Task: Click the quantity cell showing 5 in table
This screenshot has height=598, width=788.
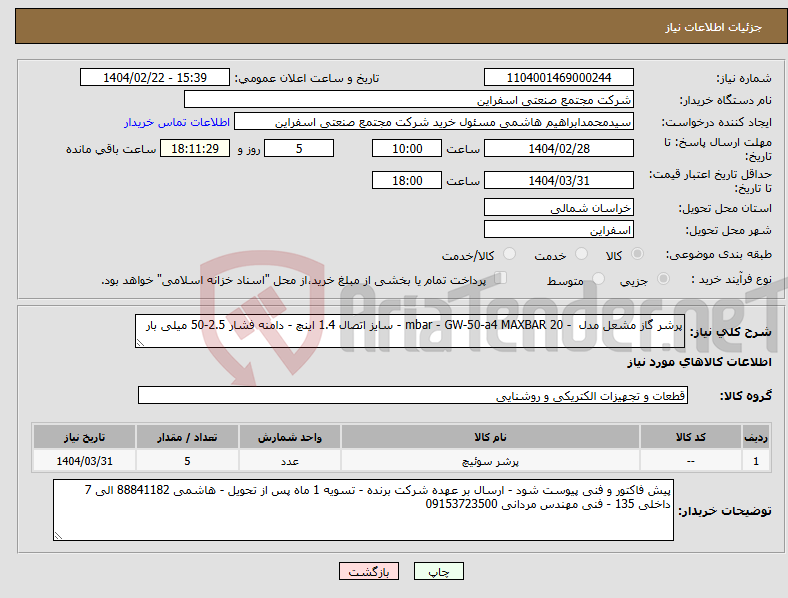Action: coord(187,461)
